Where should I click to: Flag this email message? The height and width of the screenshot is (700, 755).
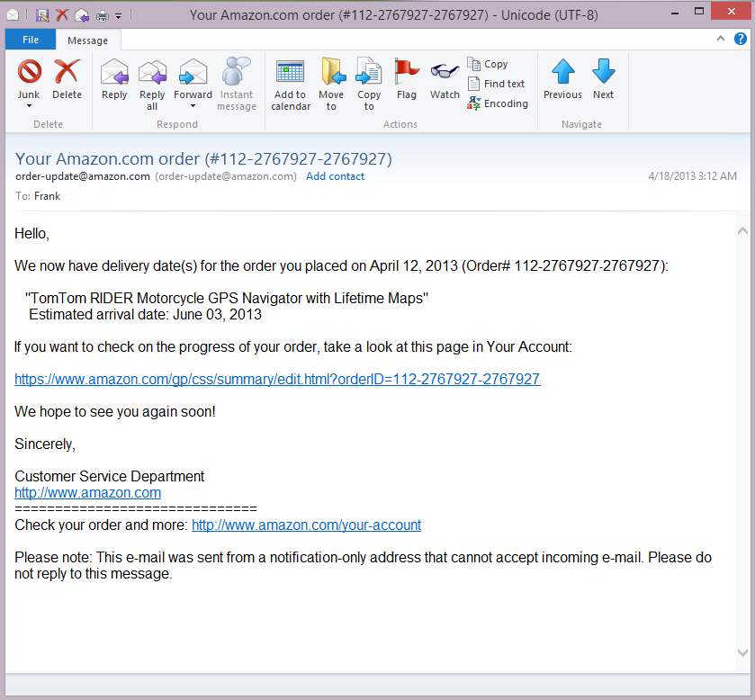407,79
